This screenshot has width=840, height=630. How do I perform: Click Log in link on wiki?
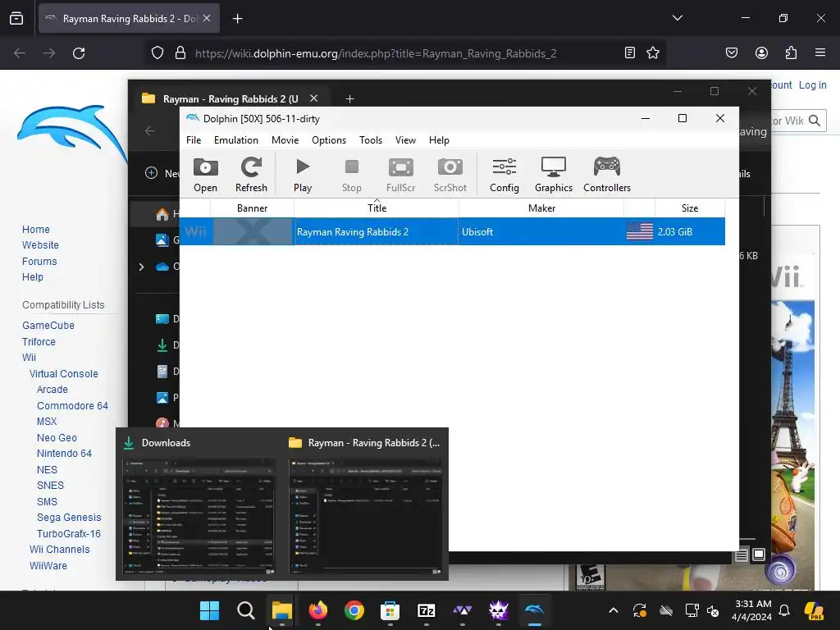point(812,85)
